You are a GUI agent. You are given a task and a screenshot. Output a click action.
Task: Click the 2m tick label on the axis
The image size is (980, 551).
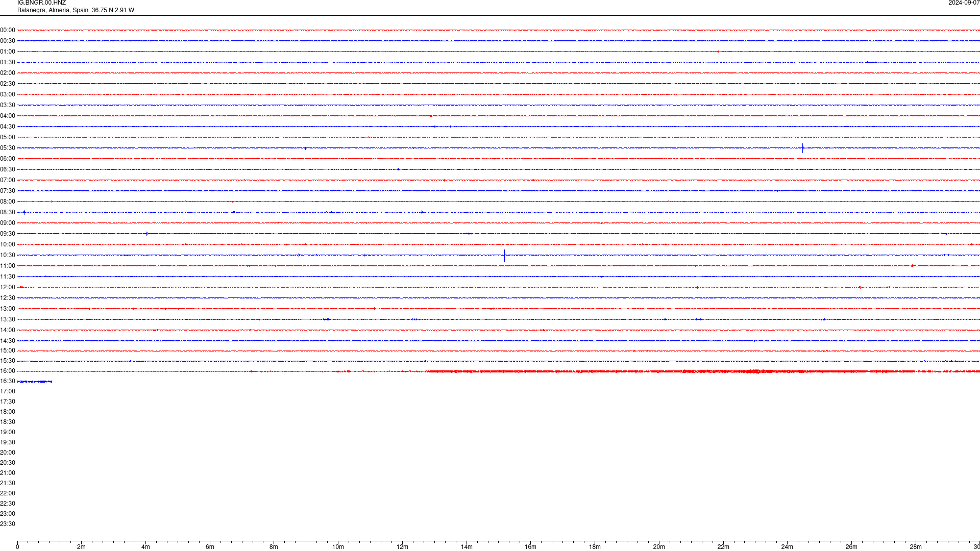(x=82, y=547)
